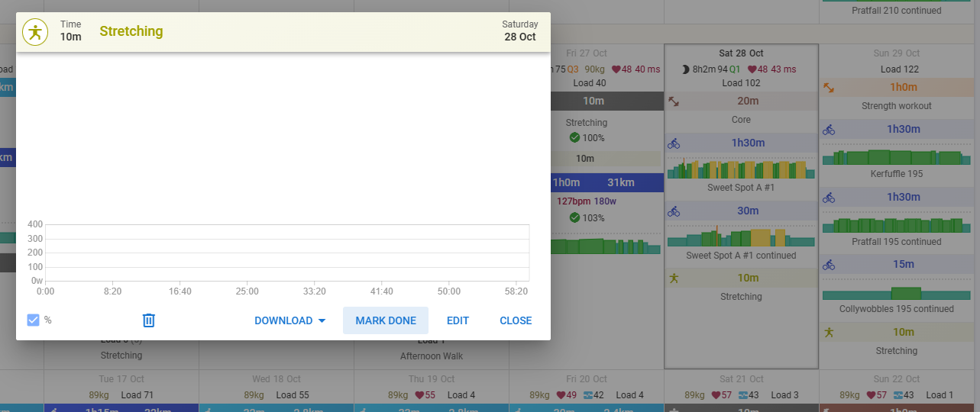
Task: Click the 20m Core workout bar
Action: (741, 101)
